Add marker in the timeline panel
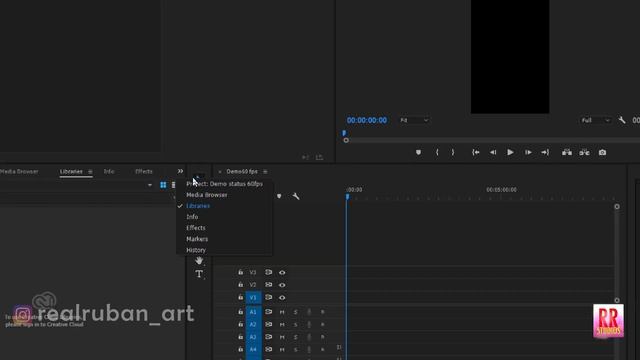640x360 pixels. (279, 196)
